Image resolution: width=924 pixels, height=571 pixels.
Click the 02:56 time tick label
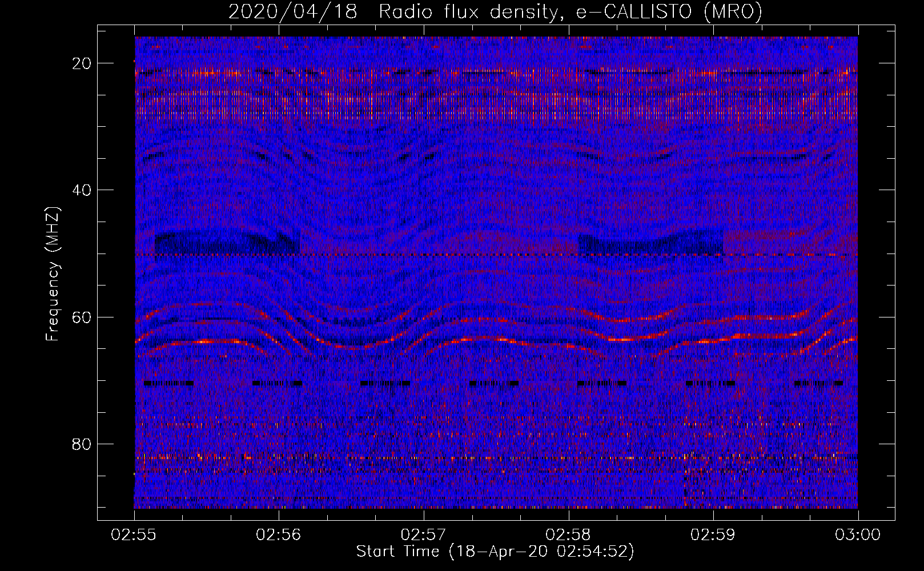[x=279, y=535]
